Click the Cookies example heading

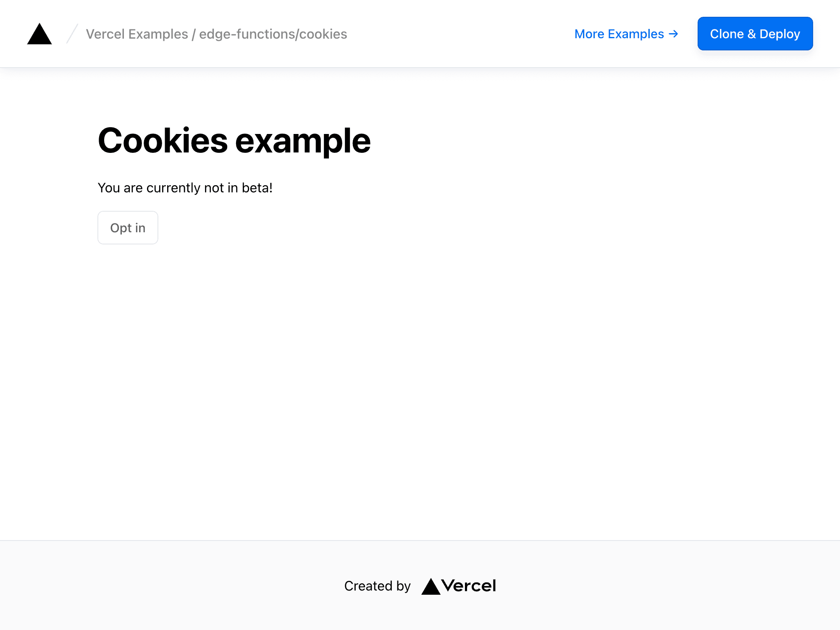pos(234,141)
